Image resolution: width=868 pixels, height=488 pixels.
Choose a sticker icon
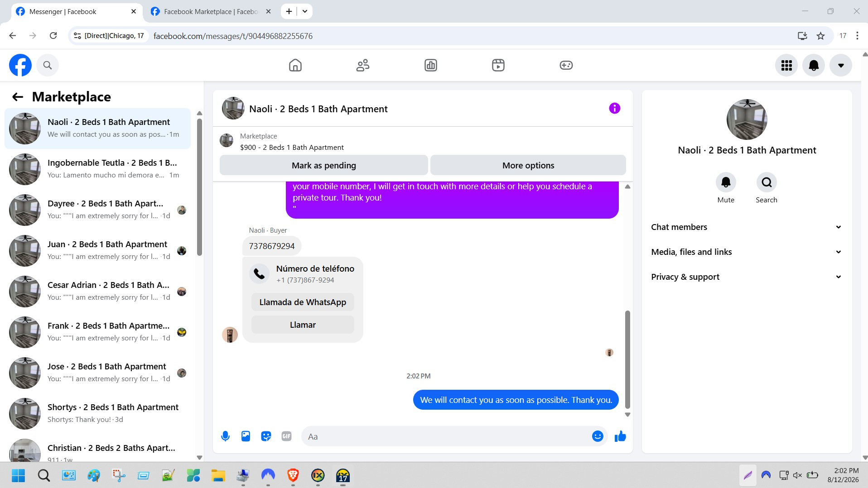(x=266, y=436)
